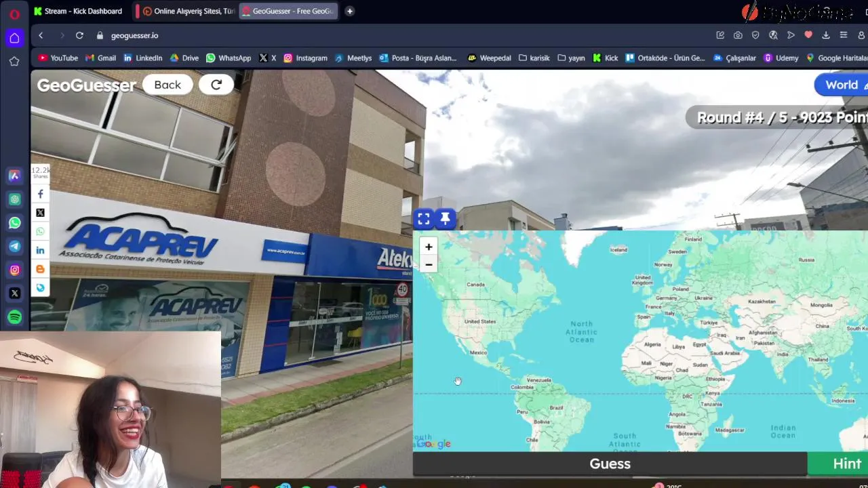This screenshot has height=488, width=868.
Task: Open the Google logo on map
Action: [434, 444]
